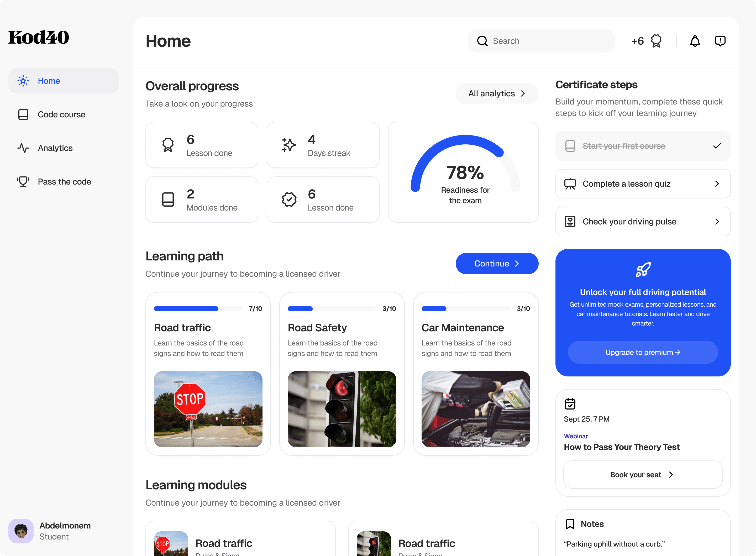Image resolution: width=756 pixels, height=556 pixels.
Task: Click the rocket icon in premium card
Action: coord(643,270)
